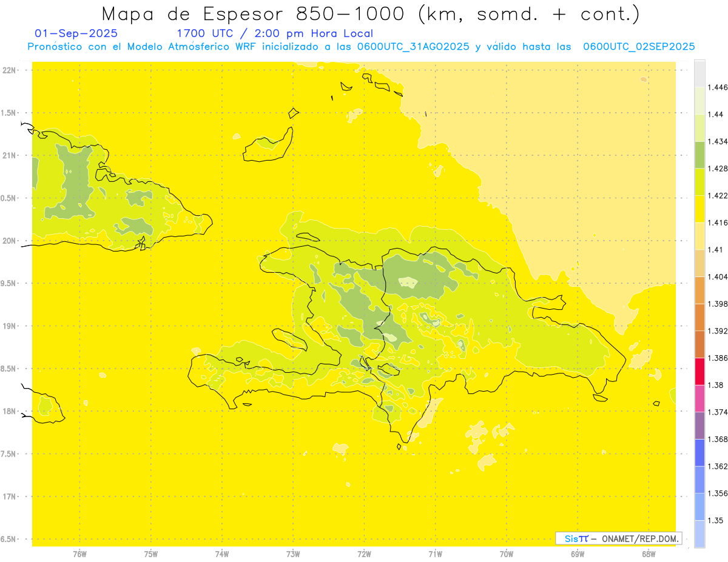Click the yellow-green legend band between 1.422 and 1.428
The width and height of the screenshot is (728, 562).
pos(699,182)
